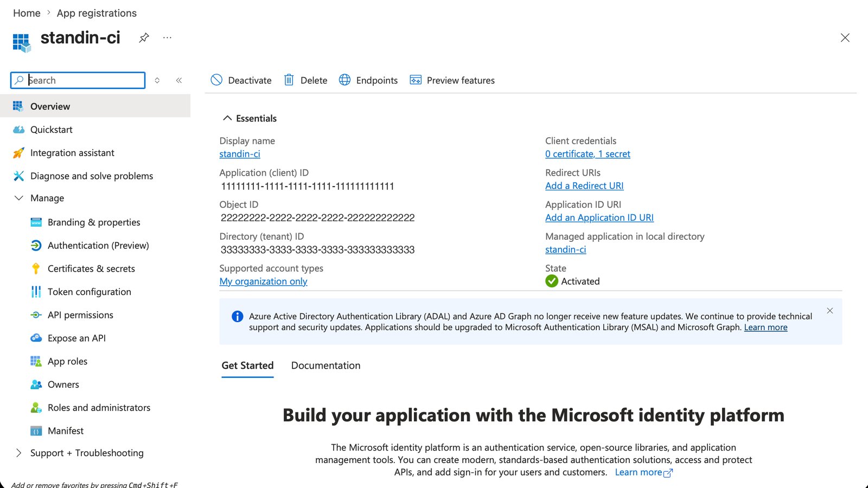The height and width of the screenshot is (488, 868).
Task: Pin the standin-ci app registration
Action: [144, 38]
